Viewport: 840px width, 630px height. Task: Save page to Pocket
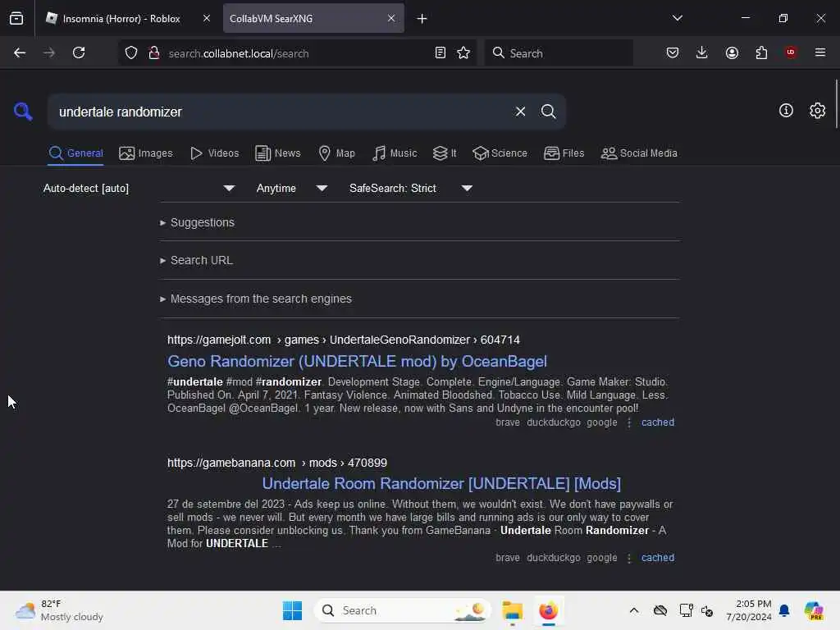[x=673, y=52]
